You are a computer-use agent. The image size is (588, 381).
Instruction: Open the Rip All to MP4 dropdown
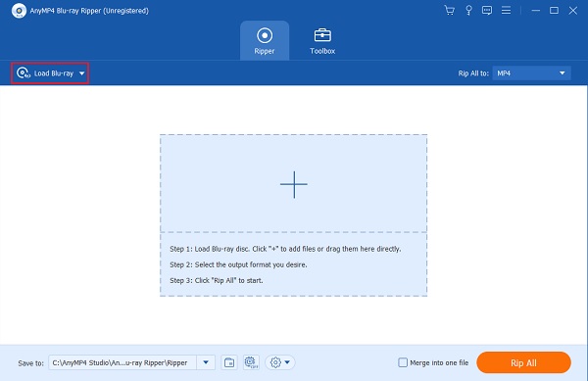531,73
